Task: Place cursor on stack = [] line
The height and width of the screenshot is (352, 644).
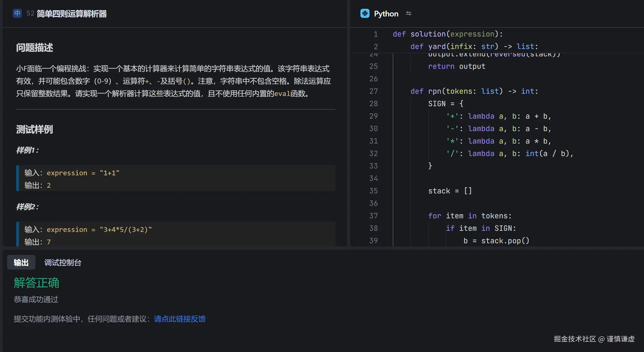Action: coord(450,191)
